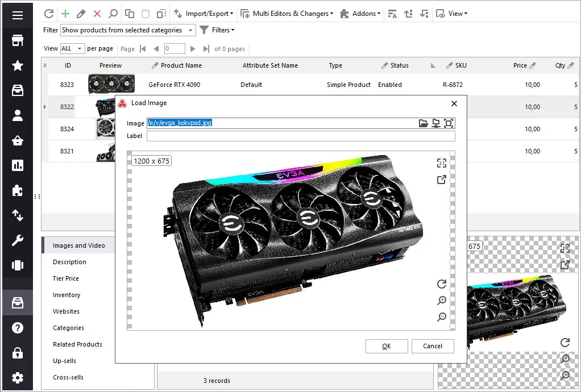This screenshot has height=392, width=581.
Task: Open Up-sells tab
Action: click(64, 361)
